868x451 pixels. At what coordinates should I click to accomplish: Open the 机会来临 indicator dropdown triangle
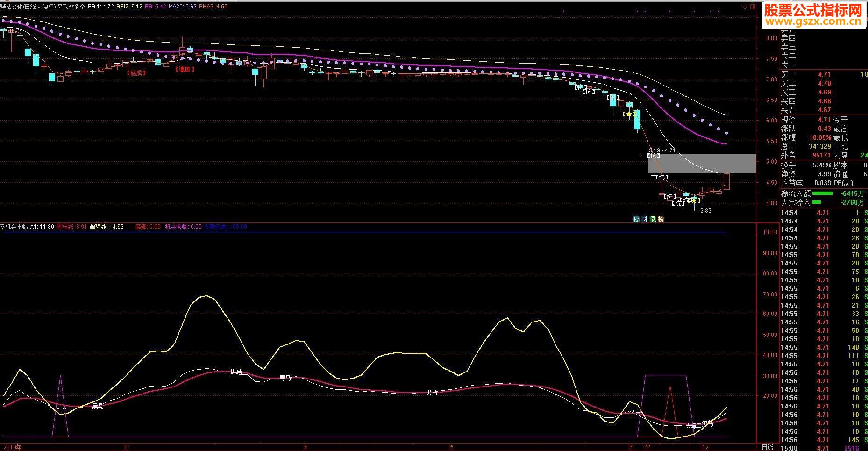pyautogui.click(x=3, y=227)
